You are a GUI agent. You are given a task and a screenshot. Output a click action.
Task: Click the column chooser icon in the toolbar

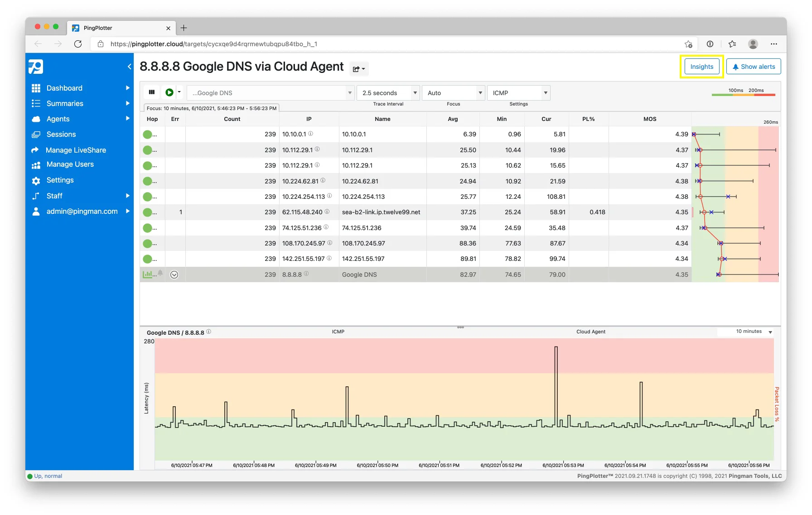(x=152, y=92)
